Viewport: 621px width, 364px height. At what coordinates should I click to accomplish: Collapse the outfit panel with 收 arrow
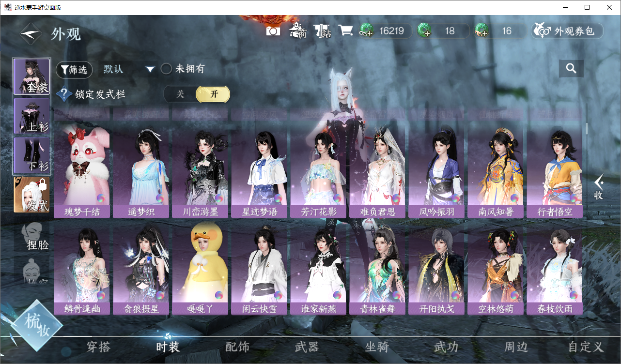(599, 187)
